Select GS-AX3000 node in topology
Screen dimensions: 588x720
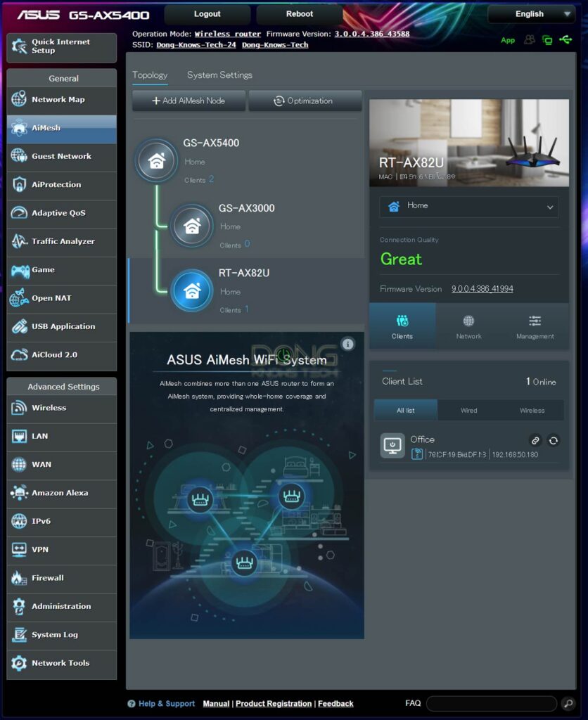click(192, 226)
